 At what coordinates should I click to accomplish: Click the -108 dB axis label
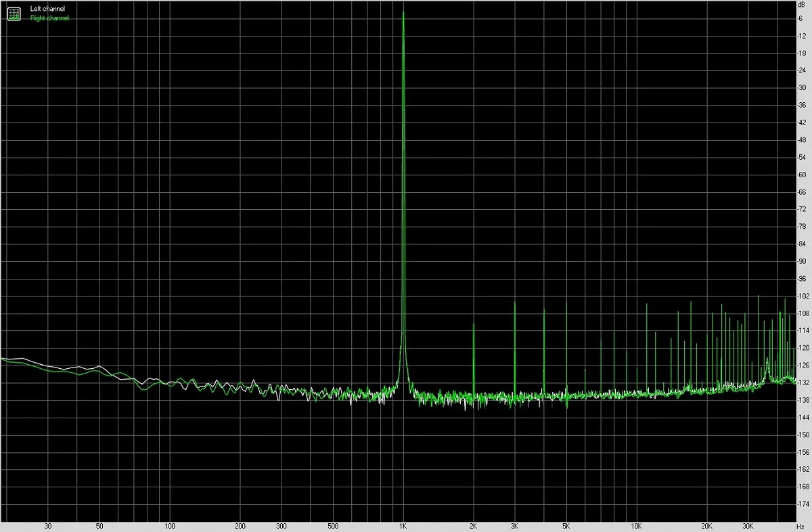(x=802, y=313)
